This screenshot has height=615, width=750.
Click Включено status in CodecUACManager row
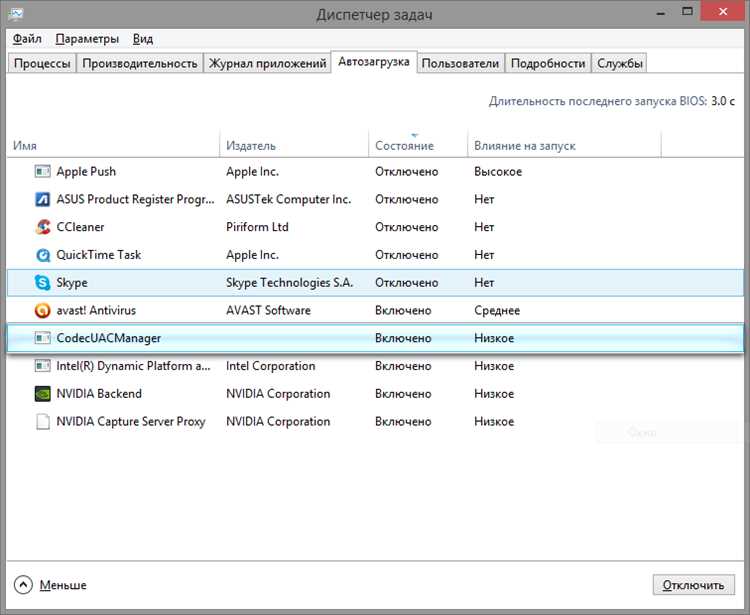point(403,338)
